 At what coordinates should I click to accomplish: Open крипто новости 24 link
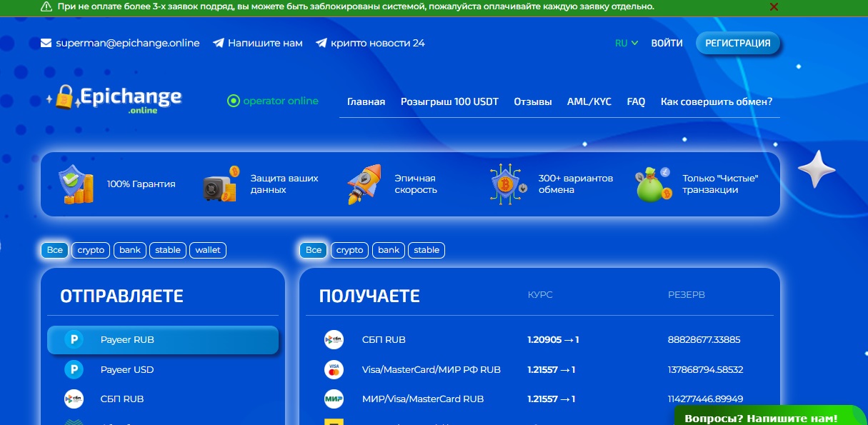pos(378,43)
